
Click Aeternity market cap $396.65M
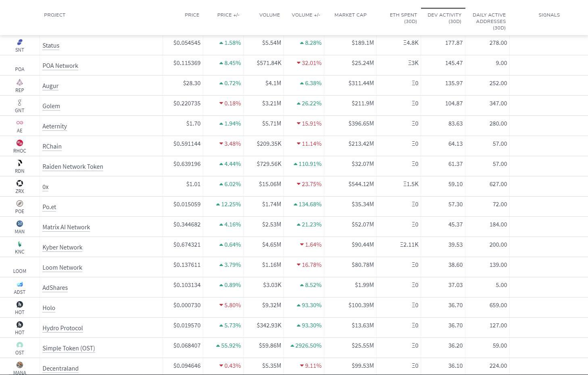(361, 124)
